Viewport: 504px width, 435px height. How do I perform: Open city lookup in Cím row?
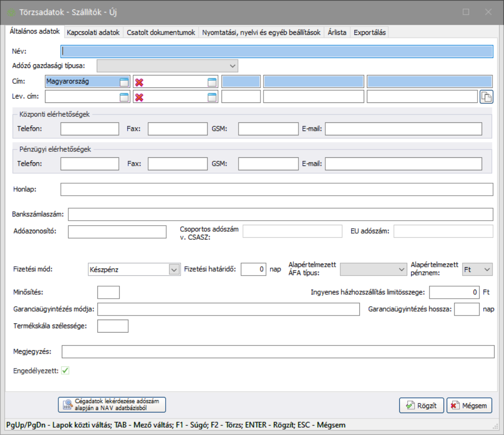coord(212,82)
